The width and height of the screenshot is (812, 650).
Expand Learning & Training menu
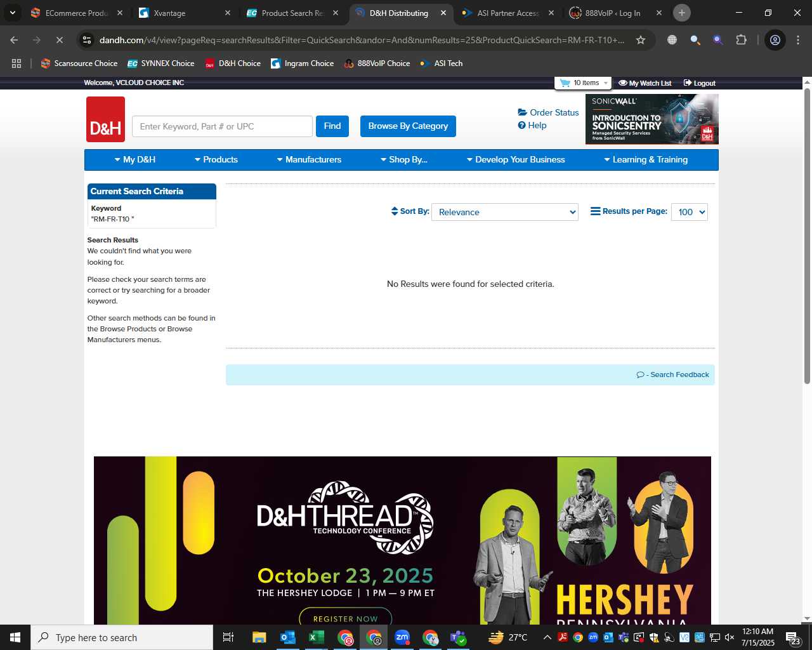[x=645, y=160]
